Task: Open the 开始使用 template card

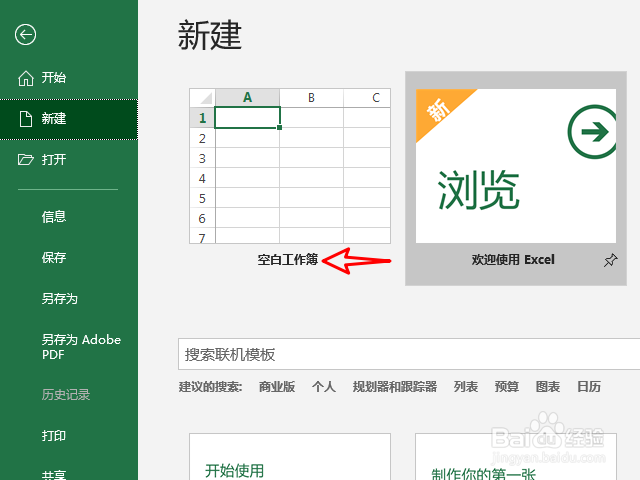Action: (x=290, y=457)
